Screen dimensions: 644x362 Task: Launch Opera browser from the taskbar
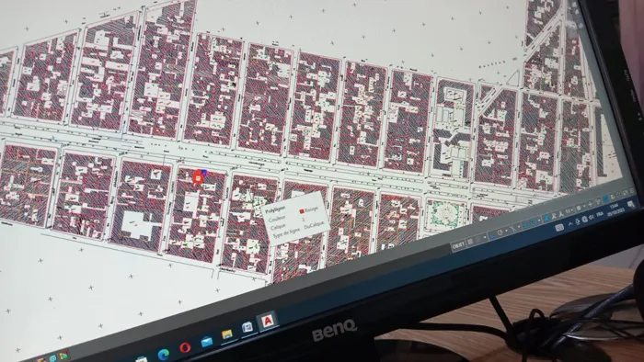(x=185, y=347)
